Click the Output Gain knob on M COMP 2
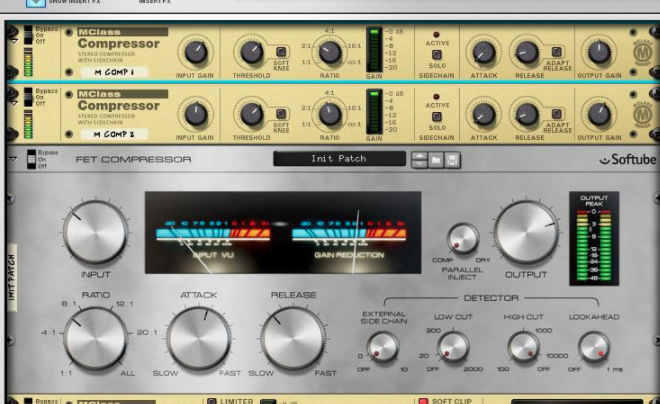The height and width of the screenshot is (404, 660). pyautogui.click(x=599, y=114)
